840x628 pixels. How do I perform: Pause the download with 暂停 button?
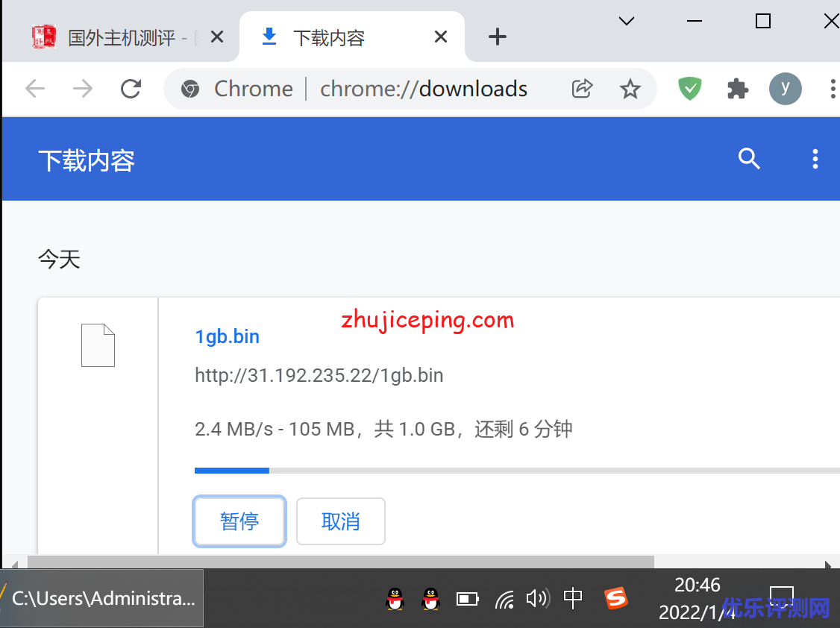239,521
